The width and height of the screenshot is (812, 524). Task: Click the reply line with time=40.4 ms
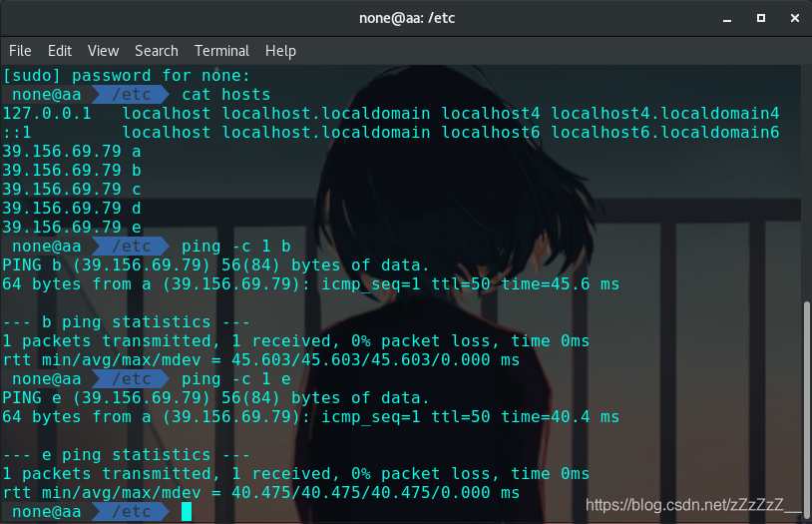click(x=310, y=417)
